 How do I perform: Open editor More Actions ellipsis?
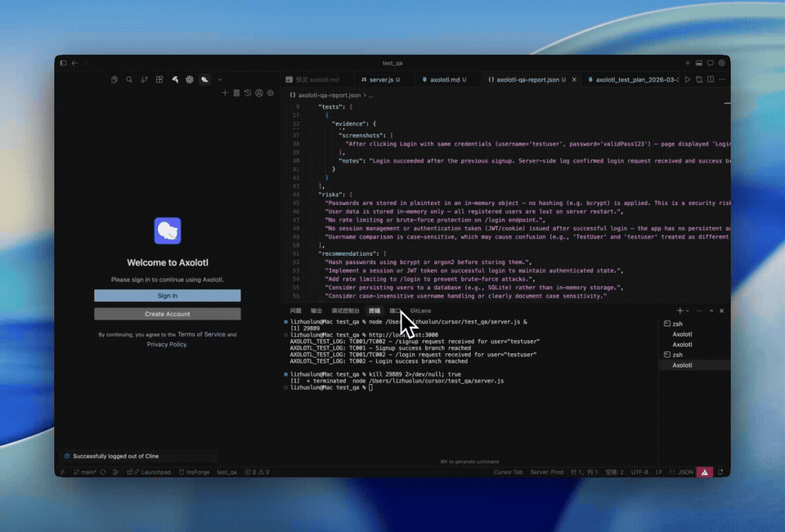pos(721,79)
